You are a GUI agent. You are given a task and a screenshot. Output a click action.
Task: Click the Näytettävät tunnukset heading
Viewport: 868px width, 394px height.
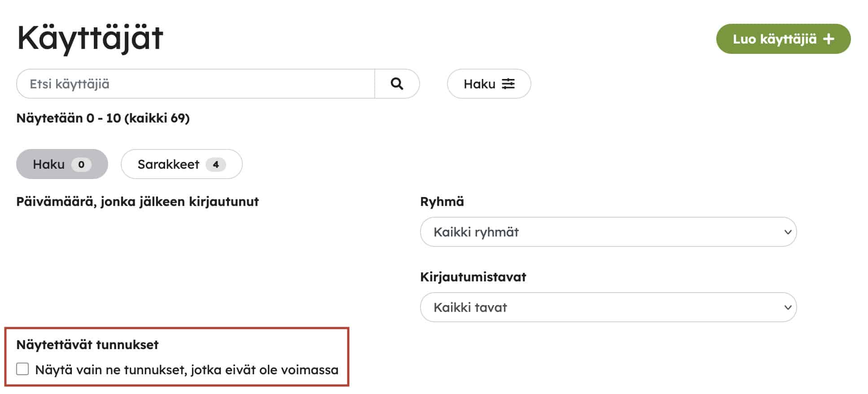pos(88,345)
